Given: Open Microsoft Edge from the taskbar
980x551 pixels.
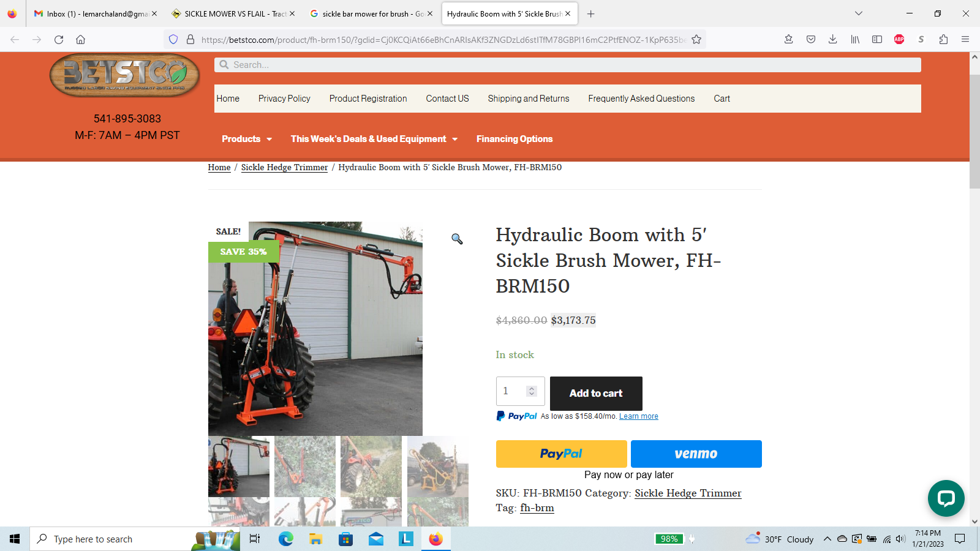Looking at the screenshot, I should tap(286, 539).
